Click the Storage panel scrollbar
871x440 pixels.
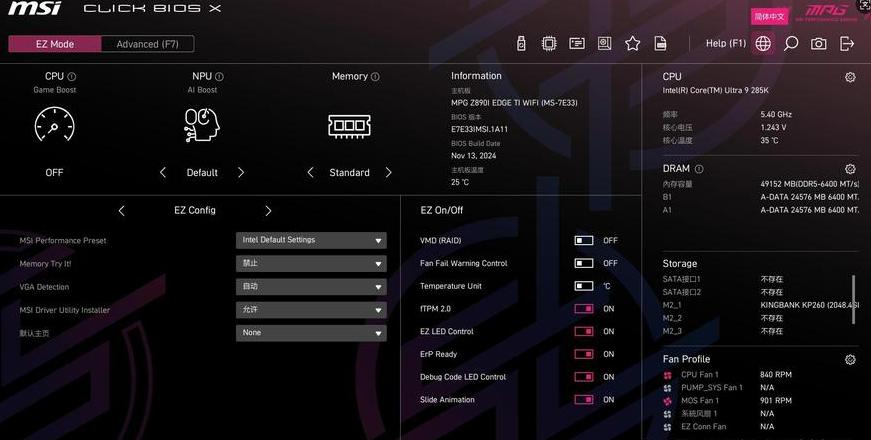pyautogui.click(x=854, y=299)
